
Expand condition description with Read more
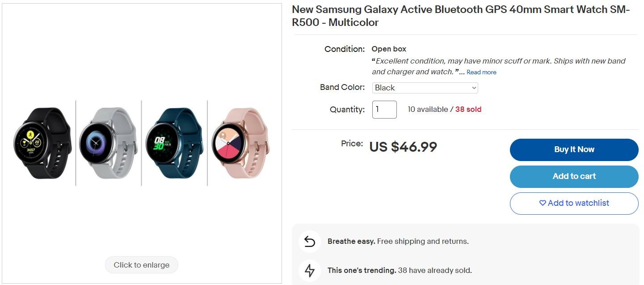tap(481, 72)
